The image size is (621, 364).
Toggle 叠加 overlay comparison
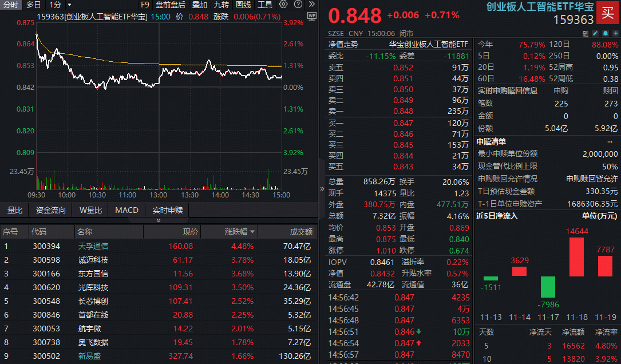200,5
